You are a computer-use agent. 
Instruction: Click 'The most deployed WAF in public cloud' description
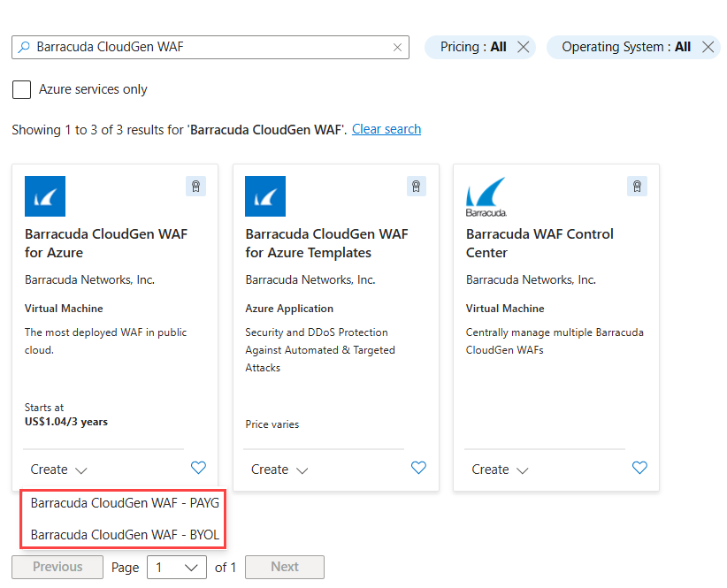tap(106, 341)
